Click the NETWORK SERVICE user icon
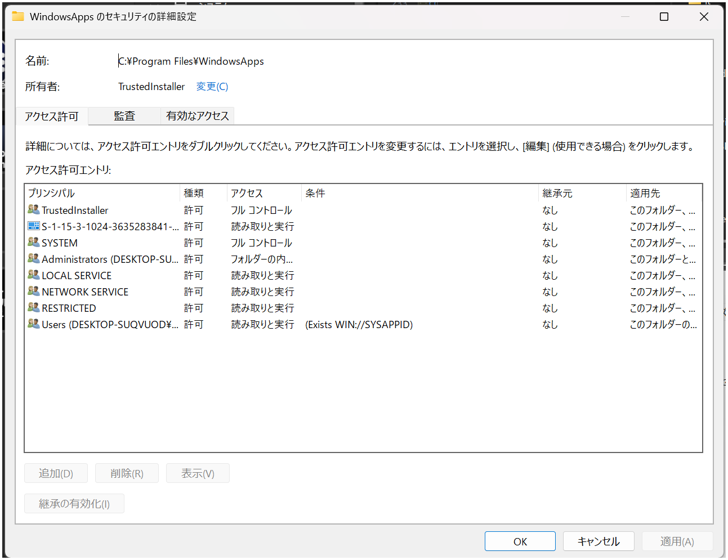This screenshot has height=560, width=728. (x=33, y=292)
